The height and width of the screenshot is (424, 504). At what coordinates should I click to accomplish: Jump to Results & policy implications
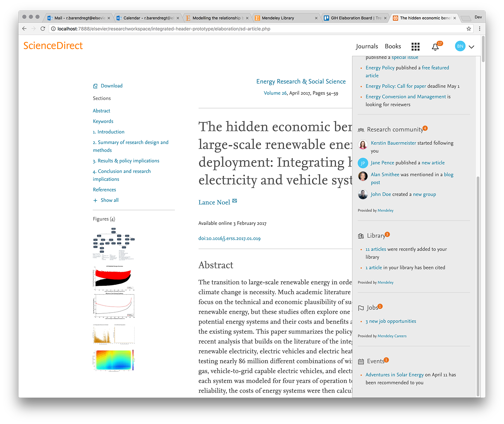[x=126, y=161]
